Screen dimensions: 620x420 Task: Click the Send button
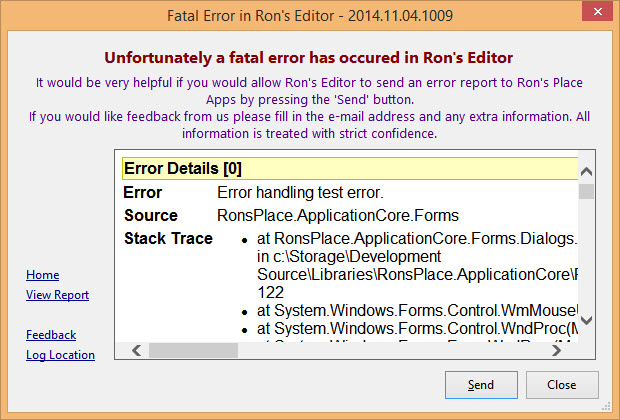coord(481,384)
